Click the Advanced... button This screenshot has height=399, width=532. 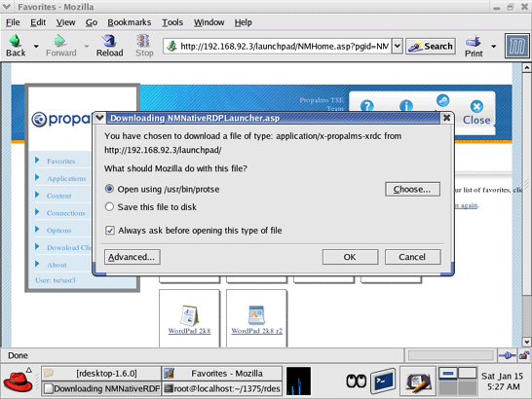[132, 257]
